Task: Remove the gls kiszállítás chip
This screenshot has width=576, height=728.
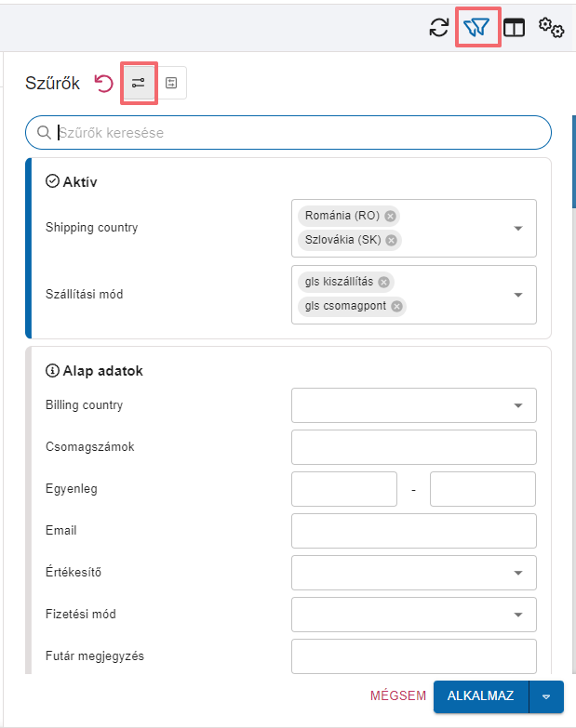Action: click(x=383, y=282)
